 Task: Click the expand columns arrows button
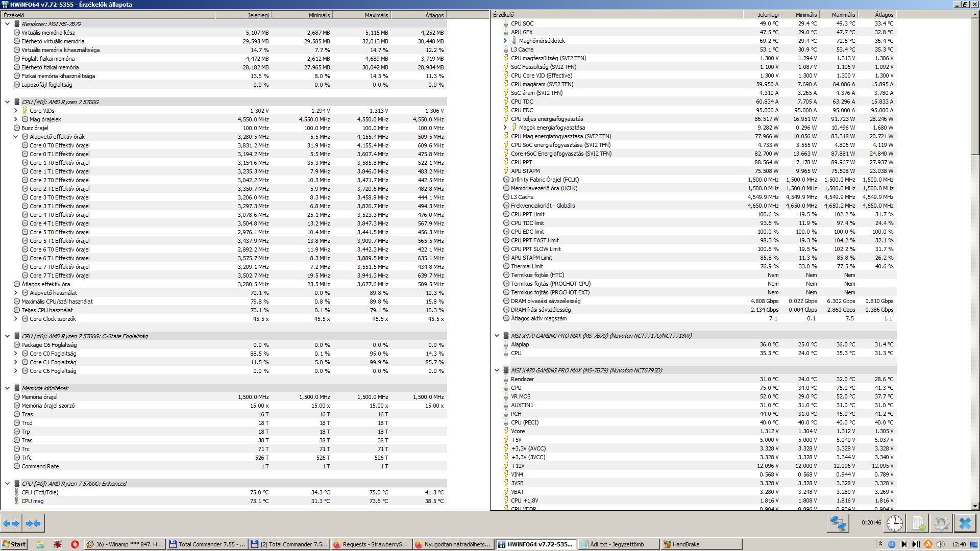pos(11,523)
